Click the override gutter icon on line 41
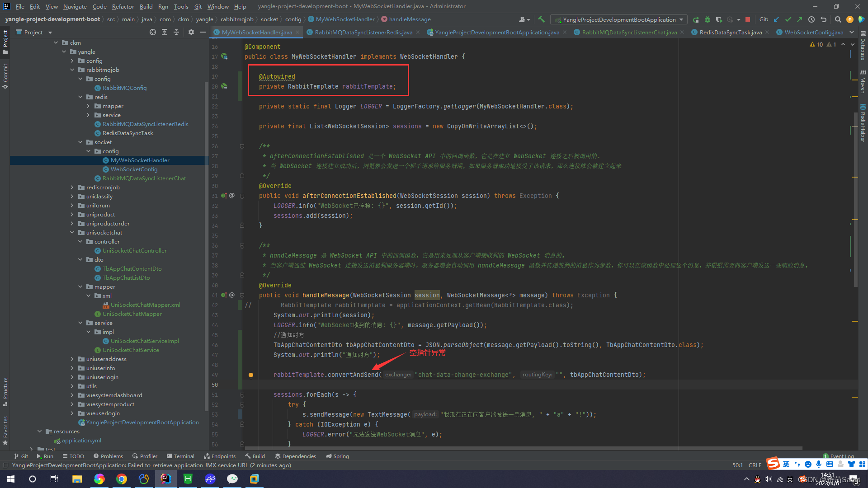The height and width of the screenshot is (488, 868). [x=224, y=295]
